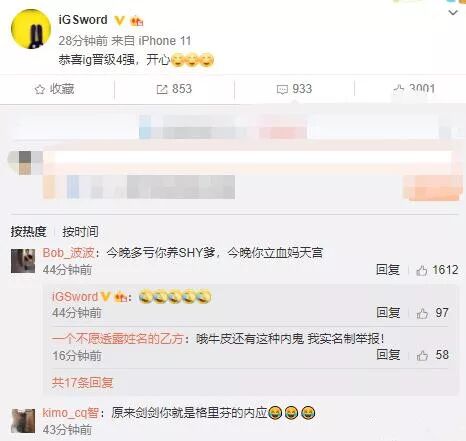Like the reply with 58 likes

point(433,355)
